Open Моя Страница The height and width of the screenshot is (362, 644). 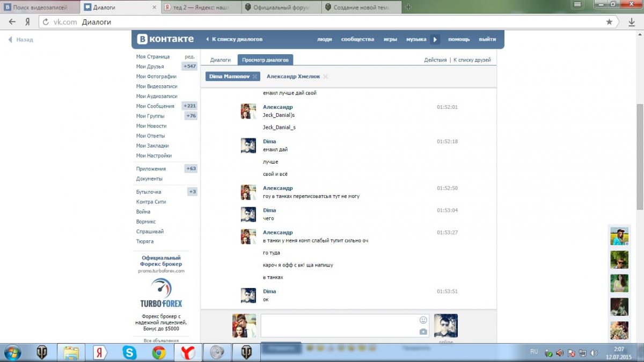(x=153, y=56)
